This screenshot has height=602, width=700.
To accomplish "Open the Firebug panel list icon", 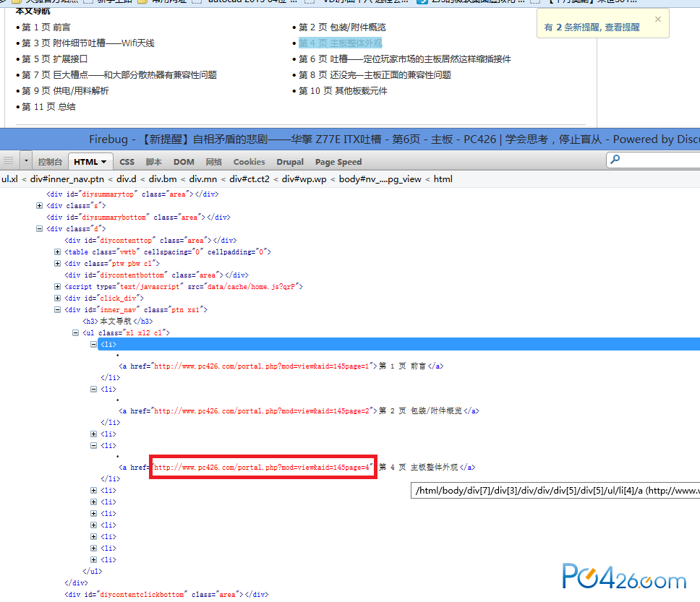I will point(8,160).
